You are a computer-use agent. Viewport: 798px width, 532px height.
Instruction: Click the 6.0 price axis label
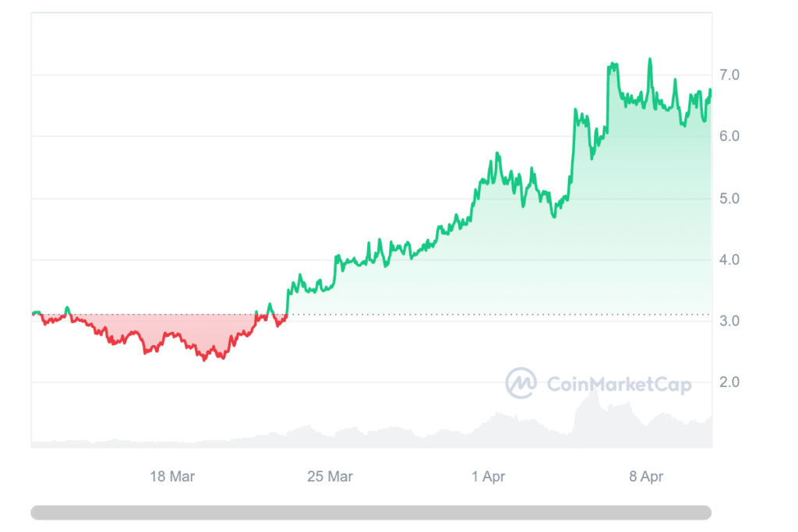(x=730, y=136)
